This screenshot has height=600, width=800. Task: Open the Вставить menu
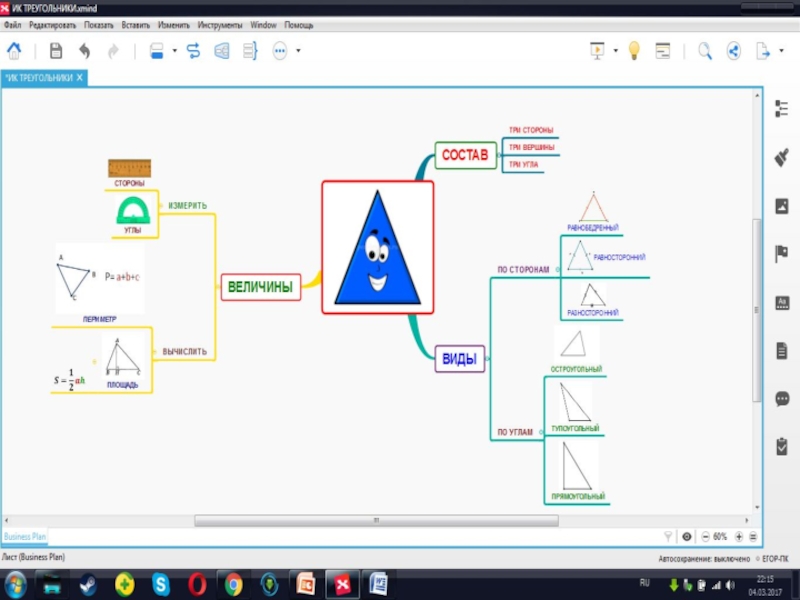(x=135, y=23)
